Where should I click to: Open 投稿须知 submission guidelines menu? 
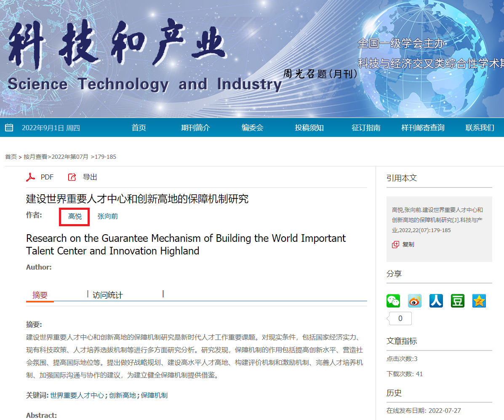(x=309, y=128)
